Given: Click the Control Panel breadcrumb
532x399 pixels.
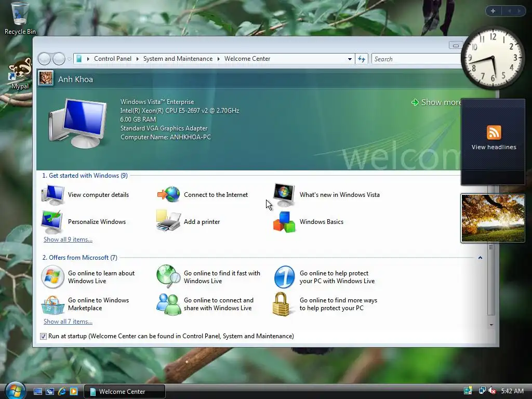Looking at the screenshot, I should click(113, 59).
